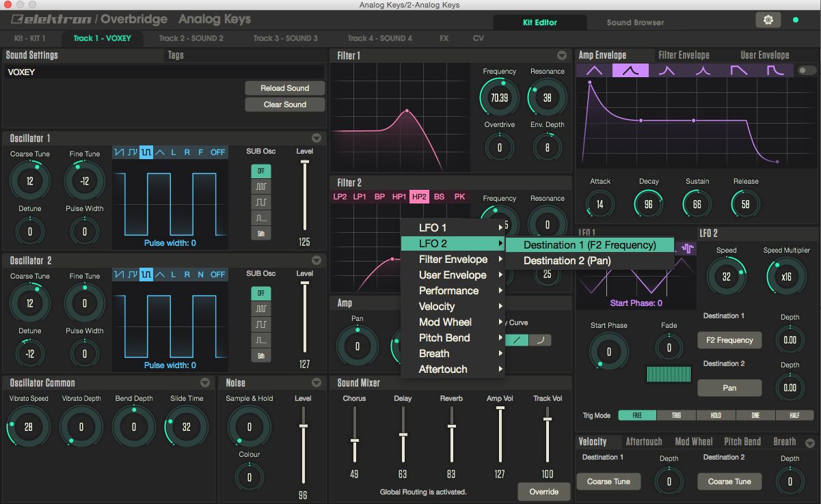Select triangle waveform for Oscillator 2
821x504 pixels.
[160, 275]
